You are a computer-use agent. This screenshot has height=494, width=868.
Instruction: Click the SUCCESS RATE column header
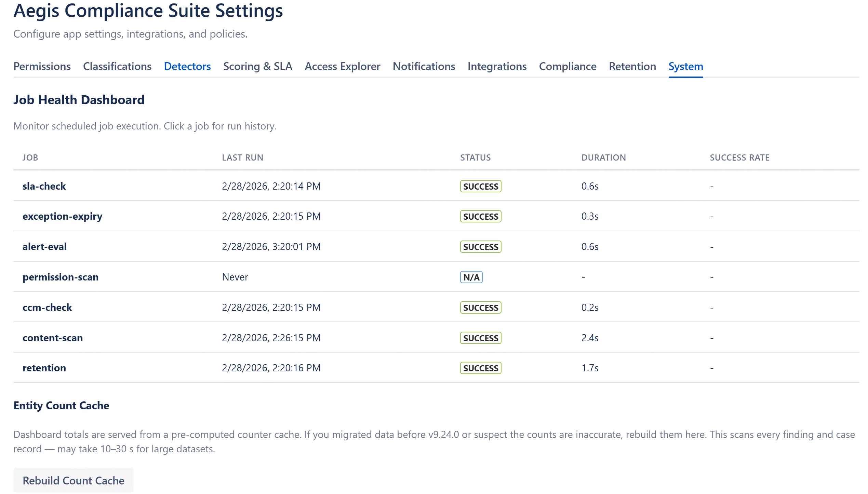(739, 157)
